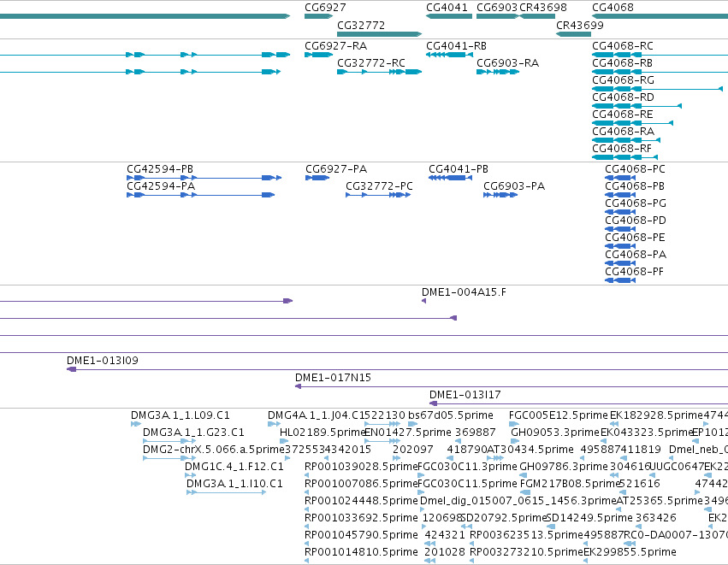Select EST RP001033692.5prime
728x565 pixels.
(307, 527)
